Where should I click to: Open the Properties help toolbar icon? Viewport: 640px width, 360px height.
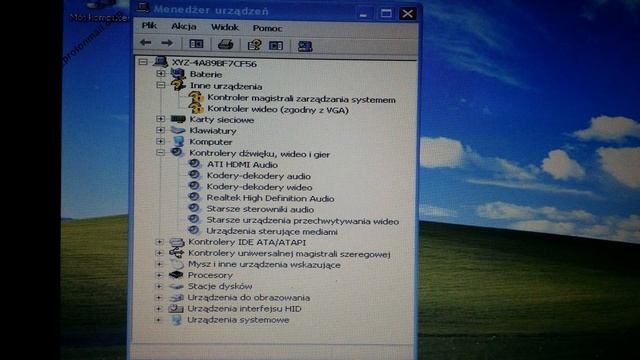[254, 44]
